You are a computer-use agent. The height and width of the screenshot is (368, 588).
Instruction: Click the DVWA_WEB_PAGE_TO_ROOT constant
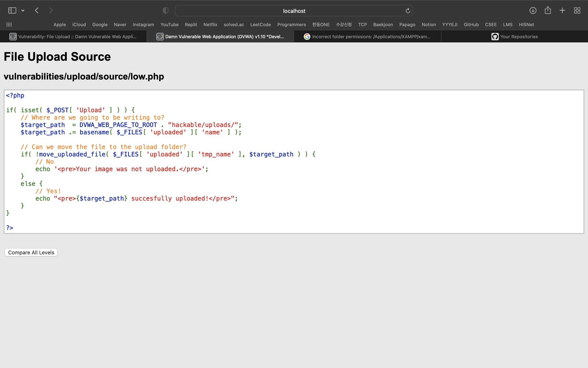118,125
